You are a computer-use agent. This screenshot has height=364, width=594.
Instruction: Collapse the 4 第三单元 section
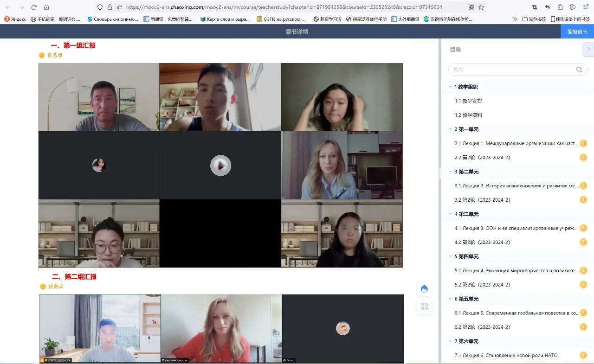[450, 214]
